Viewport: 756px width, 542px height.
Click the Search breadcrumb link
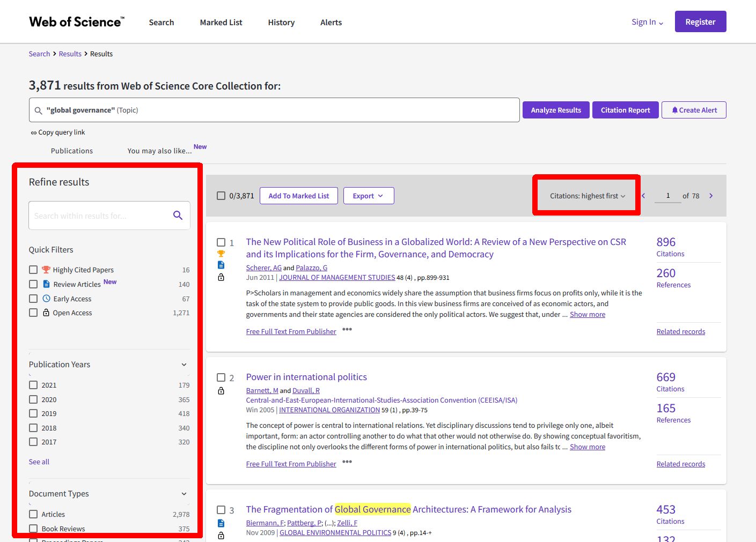click(x=39, y=54)
